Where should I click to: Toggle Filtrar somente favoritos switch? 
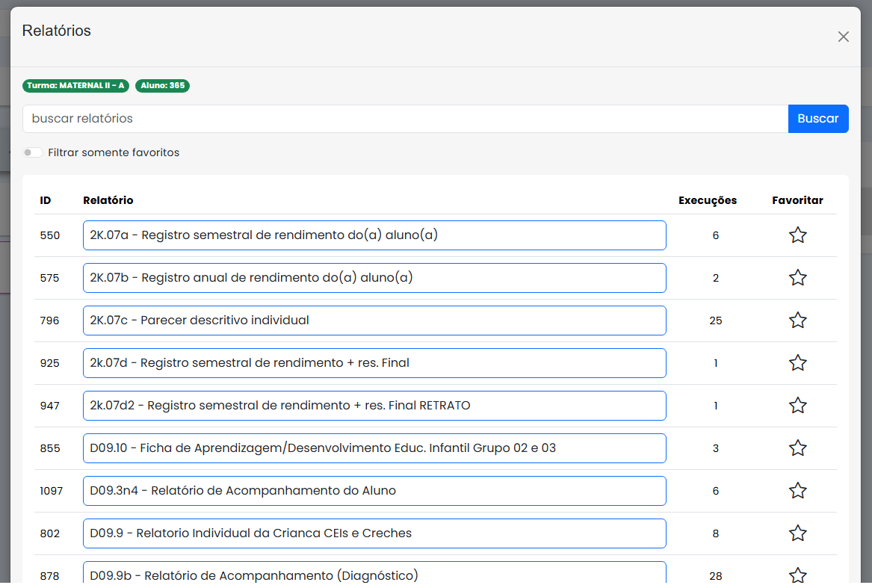(32, 152)
